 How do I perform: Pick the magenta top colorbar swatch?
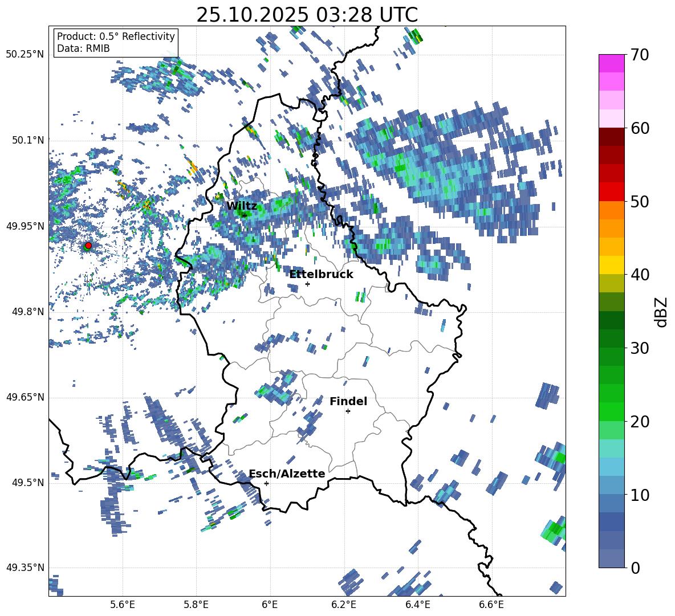[x=611, y=63]
